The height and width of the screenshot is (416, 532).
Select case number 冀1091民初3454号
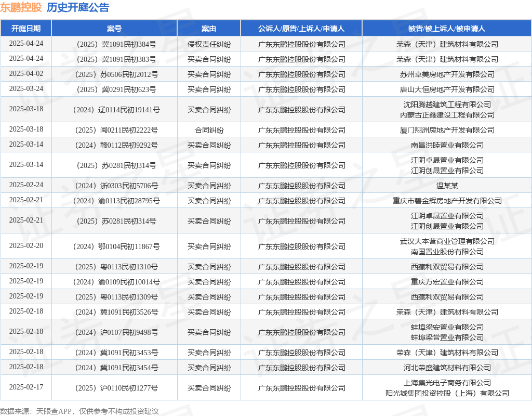[x=116, y=368]
